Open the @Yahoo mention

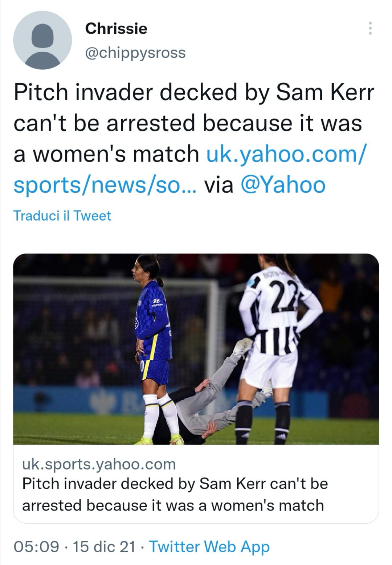[x=283, y=185]
